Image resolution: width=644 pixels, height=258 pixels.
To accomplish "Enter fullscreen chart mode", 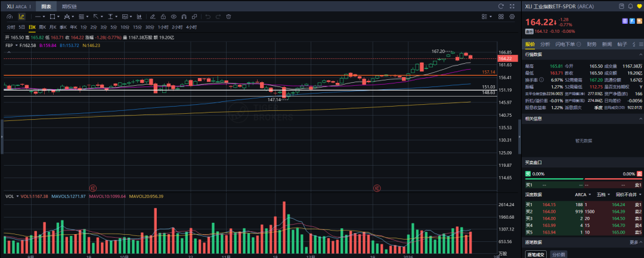I will (512, 6).
